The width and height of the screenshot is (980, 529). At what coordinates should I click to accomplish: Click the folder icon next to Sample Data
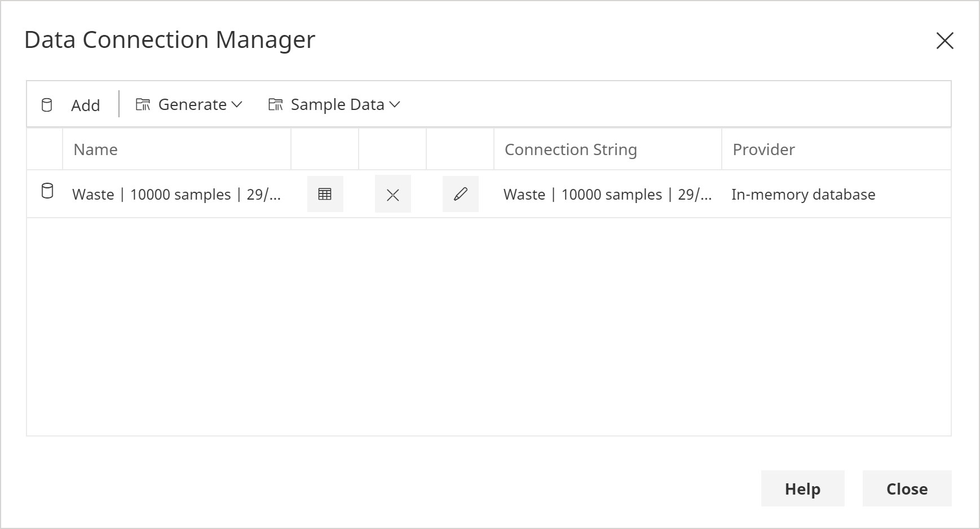275,104
